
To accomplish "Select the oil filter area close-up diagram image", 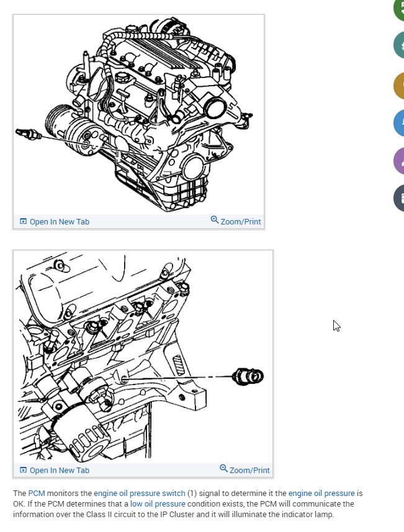I will tap(143, 357).
